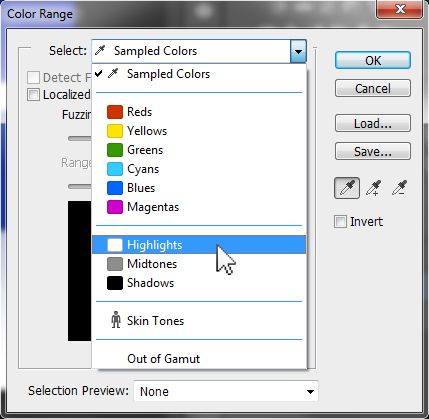Choose Skin Tones option
This screenshot has height=419, width=429.
[x=199, y=321]
